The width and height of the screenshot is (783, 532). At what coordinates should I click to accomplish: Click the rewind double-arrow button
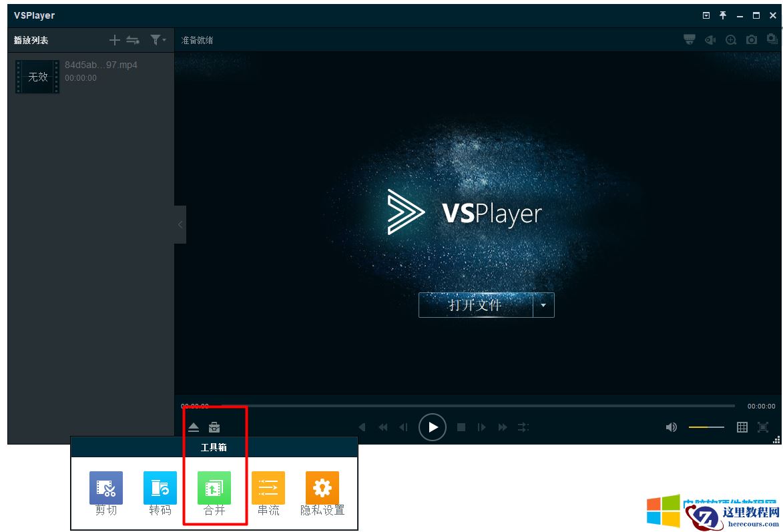pos(383,427)
